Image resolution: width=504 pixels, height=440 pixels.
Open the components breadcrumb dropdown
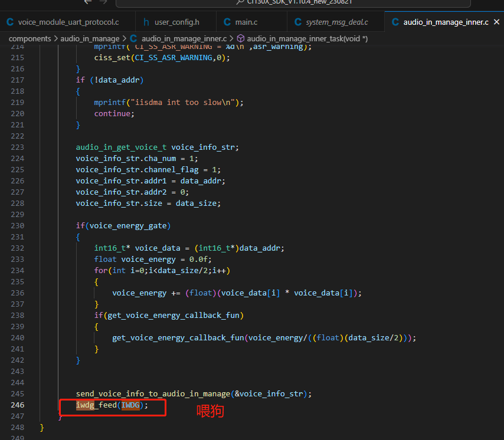coord(30,38)
